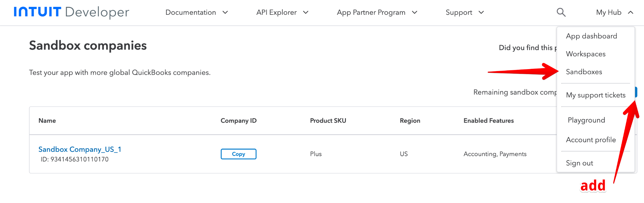
Task: Click the search magnifier icon
Action: (561, 12)
